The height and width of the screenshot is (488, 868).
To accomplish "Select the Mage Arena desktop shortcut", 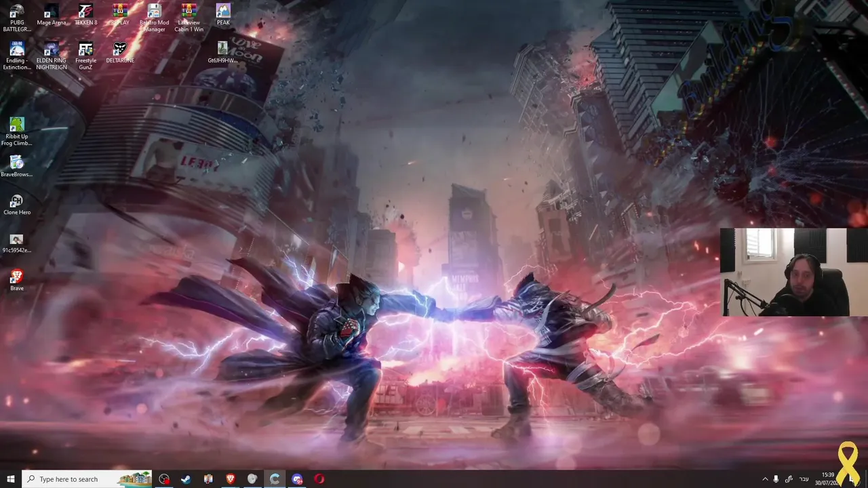I will click(52, 15).
